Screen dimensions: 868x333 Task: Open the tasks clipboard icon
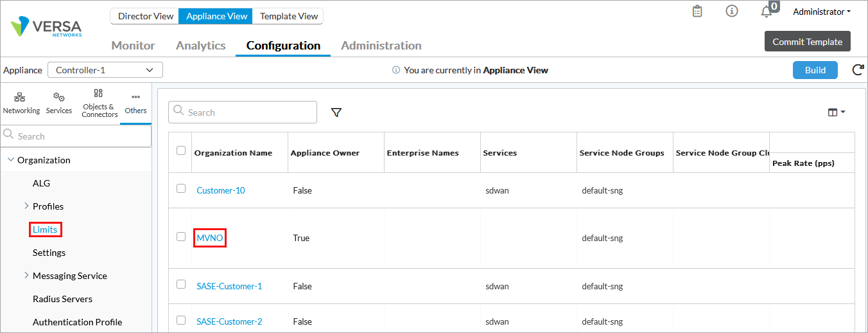coord(697,12)
